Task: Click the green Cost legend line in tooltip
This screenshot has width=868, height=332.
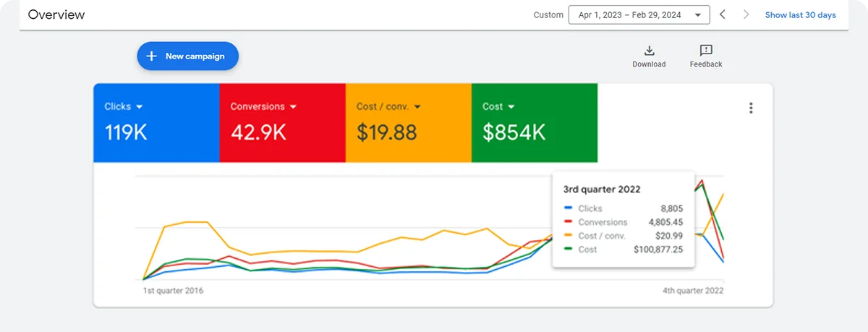Action: tap(569, 249)
